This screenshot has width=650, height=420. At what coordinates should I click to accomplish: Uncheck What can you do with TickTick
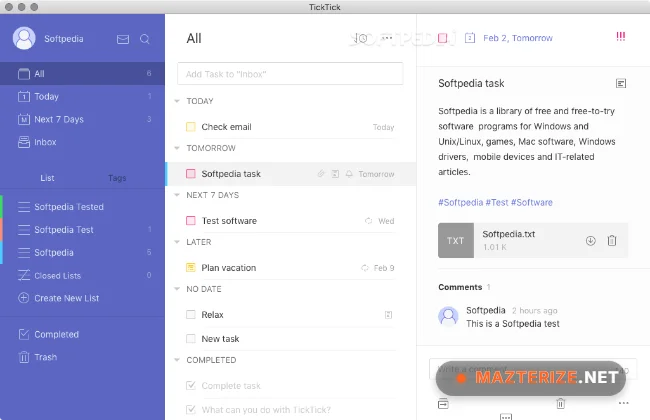coord(191,410)
